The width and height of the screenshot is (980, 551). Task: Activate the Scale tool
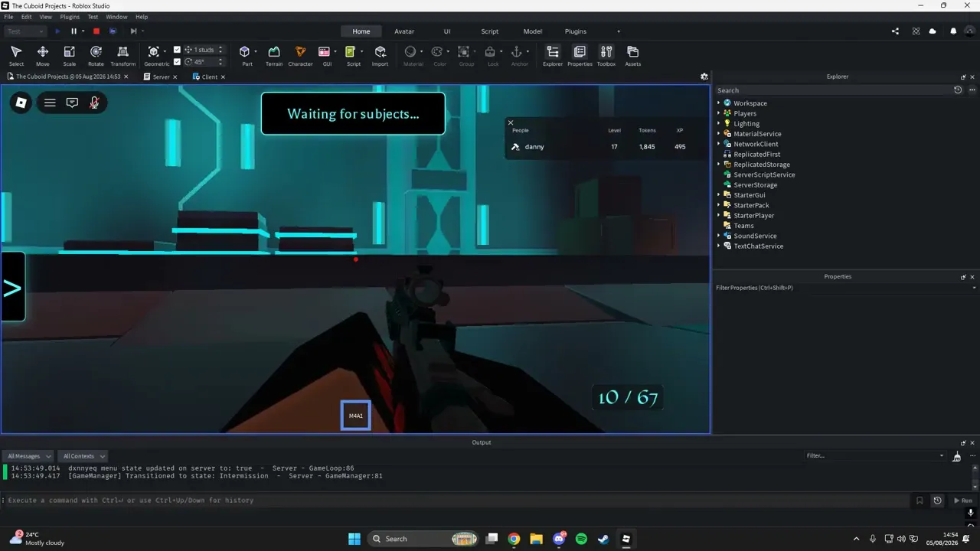(69, 55)
